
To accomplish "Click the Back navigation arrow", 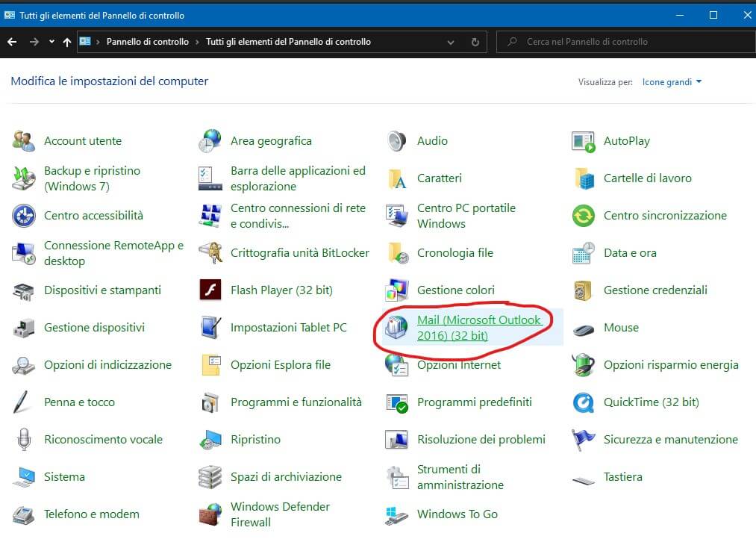I will click(x=12, y=43).
